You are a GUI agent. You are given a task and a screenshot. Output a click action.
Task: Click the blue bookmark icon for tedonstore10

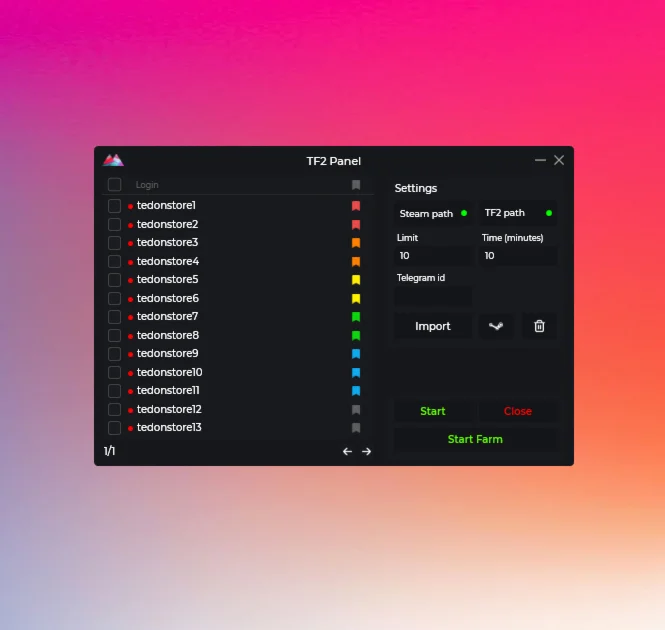[x=356, y=372]
